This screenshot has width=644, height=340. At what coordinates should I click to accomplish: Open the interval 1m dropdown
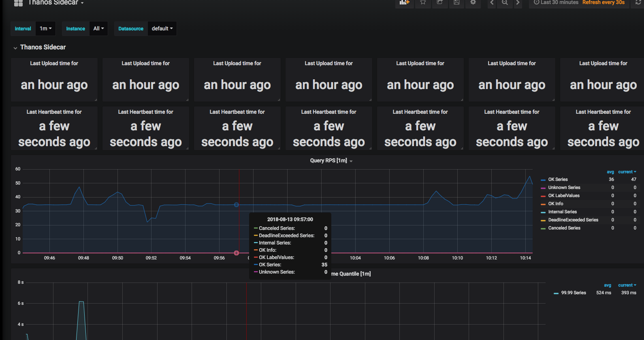tap(46, 29)
